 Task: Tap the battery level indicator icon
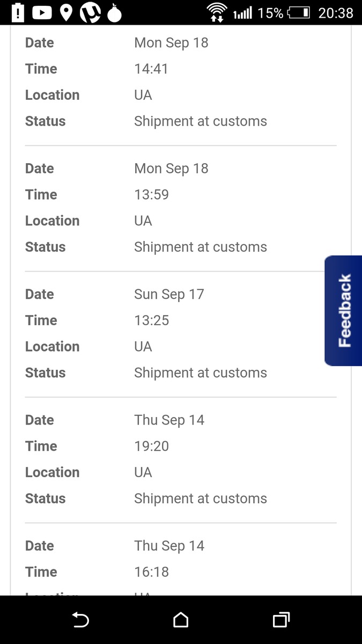click(299, 12)
